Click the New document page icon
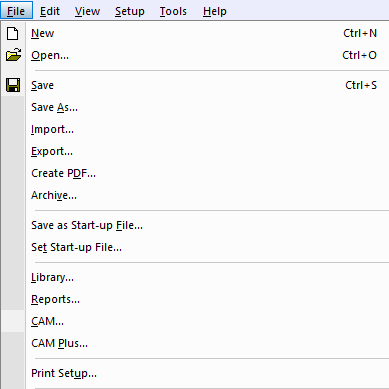The height and width of the screenshot is (389, 389). click(x=13, y=33)
